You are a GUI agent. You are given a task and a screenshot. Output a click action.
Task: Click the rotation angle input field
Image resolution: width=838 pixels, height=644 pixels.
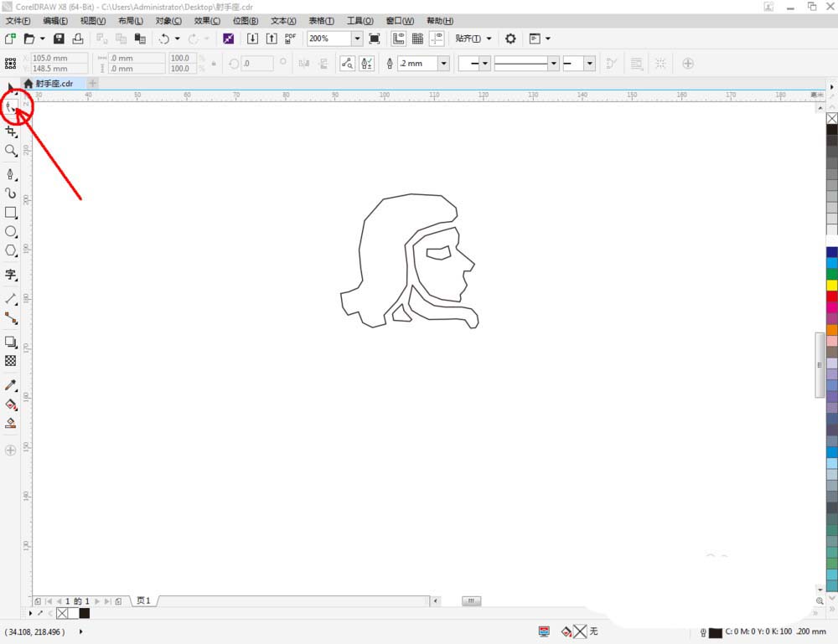[257, 63]
